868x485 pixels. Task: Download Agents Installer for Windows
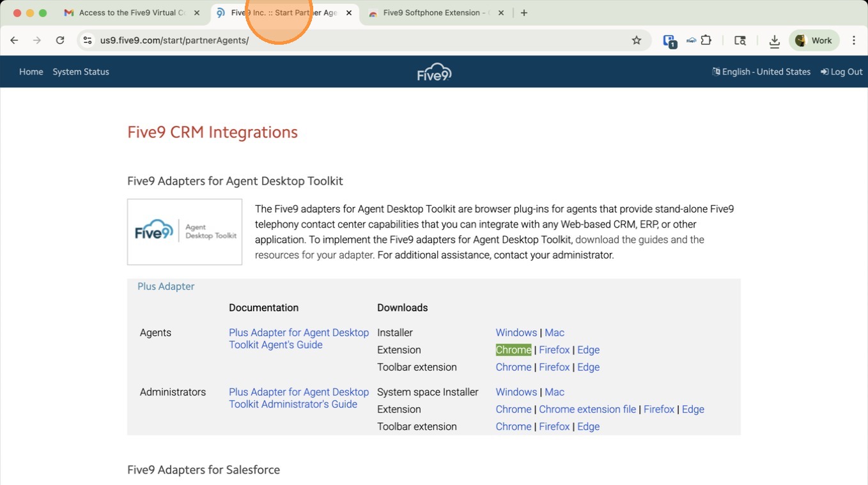pos(516,333)
